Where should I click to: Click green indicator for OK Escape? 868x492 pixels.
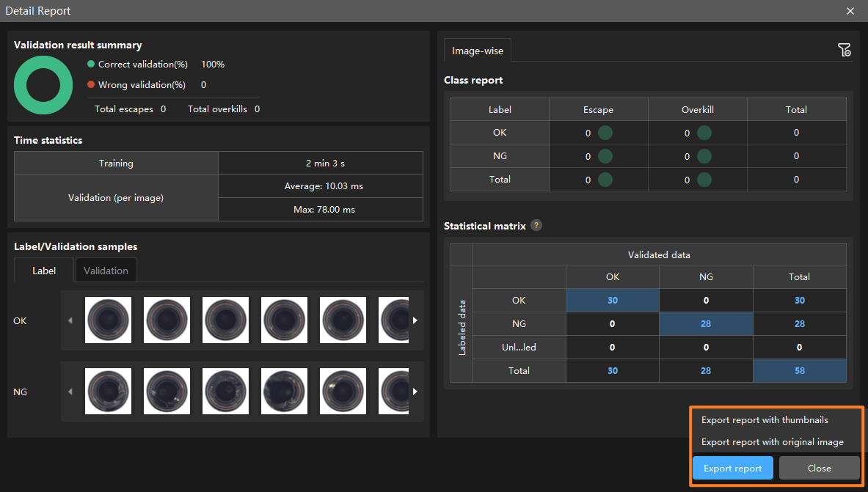click(605, 133)
